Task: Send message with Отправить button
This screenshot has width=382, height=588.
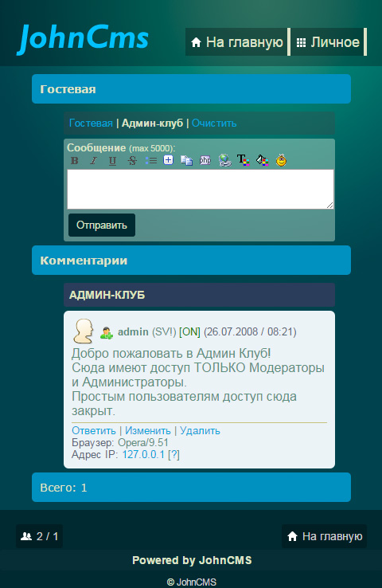Action: [x=102, y=225]
